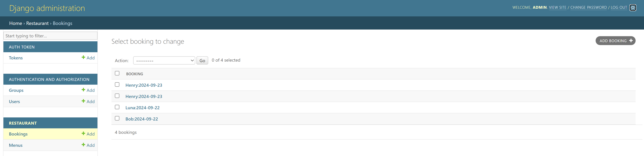
Task: Open Users in the sidebar
Action: coord(15,102)
